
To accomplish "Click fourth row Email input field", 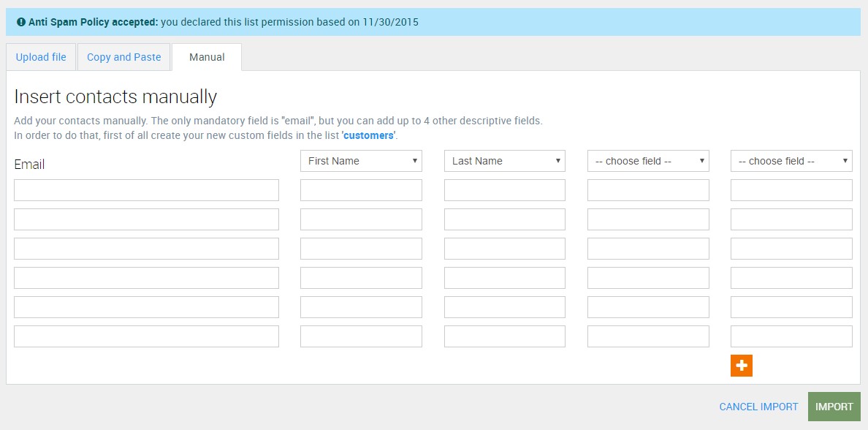I will [146, 278].
